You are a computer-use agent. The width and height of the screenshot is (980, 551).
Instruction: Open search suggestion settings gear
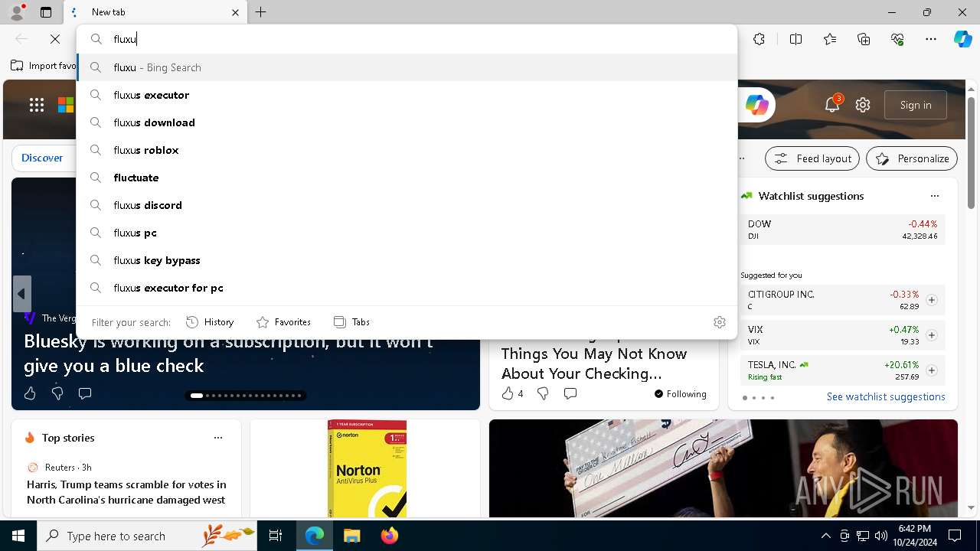coord(720,322)
